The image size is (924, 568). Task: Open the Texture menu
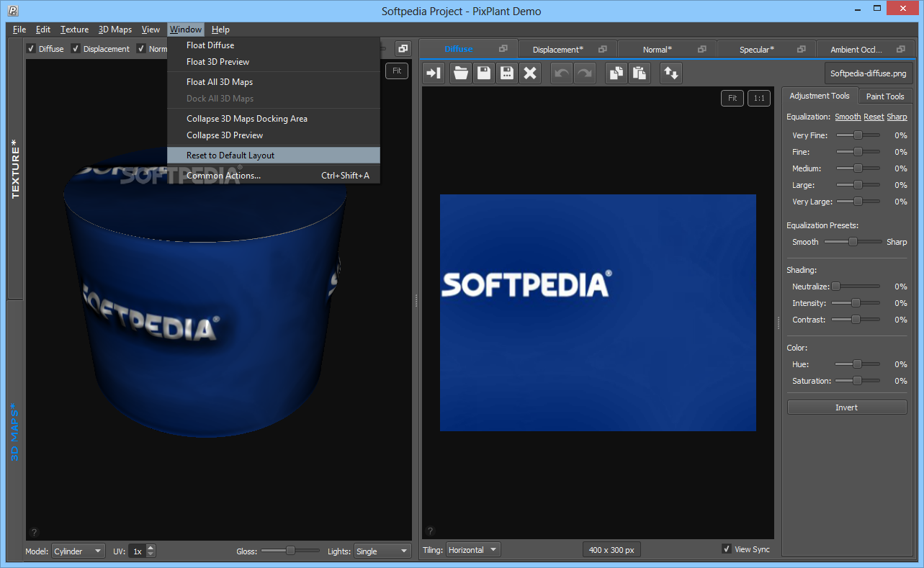(74, 30)
